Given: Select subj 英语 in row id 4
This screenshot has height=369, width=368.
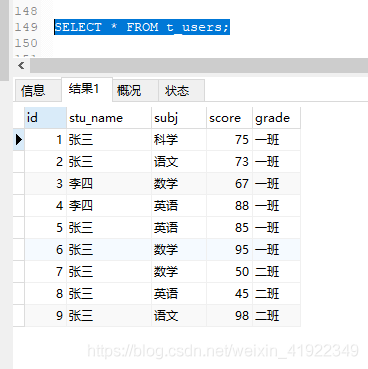Looking at the screenshot, I should tap(179, 206).
